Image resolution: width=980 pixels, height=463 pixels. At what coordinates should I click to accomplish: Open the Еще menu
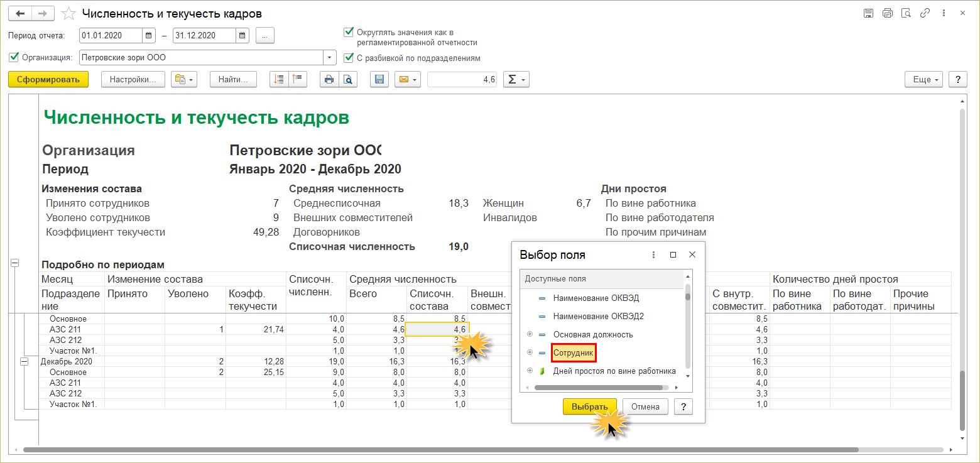pos(923,80)
